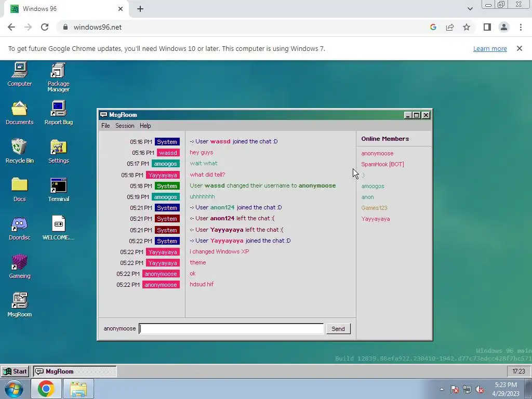Open the Chrome profile avatar
This screenshot has height=399, width=532.
(x=504, y=27)
